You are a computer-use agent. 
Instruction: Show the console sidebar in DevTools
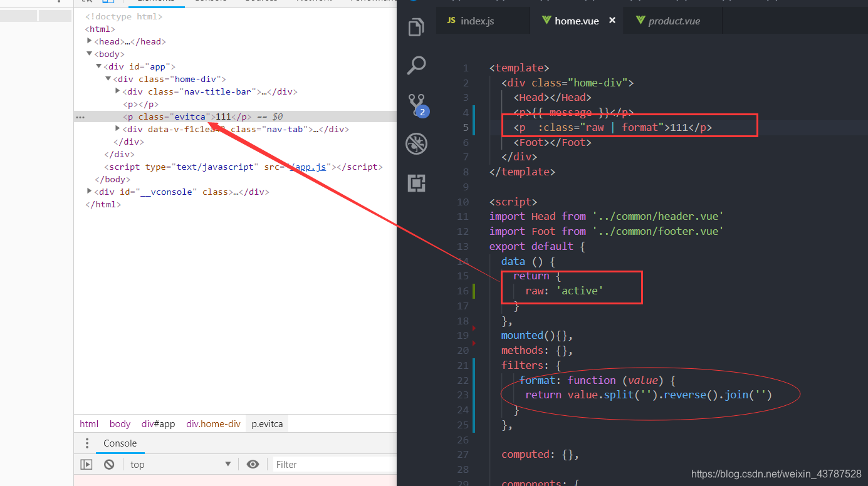pyautogui.click(x=86, y=465)
